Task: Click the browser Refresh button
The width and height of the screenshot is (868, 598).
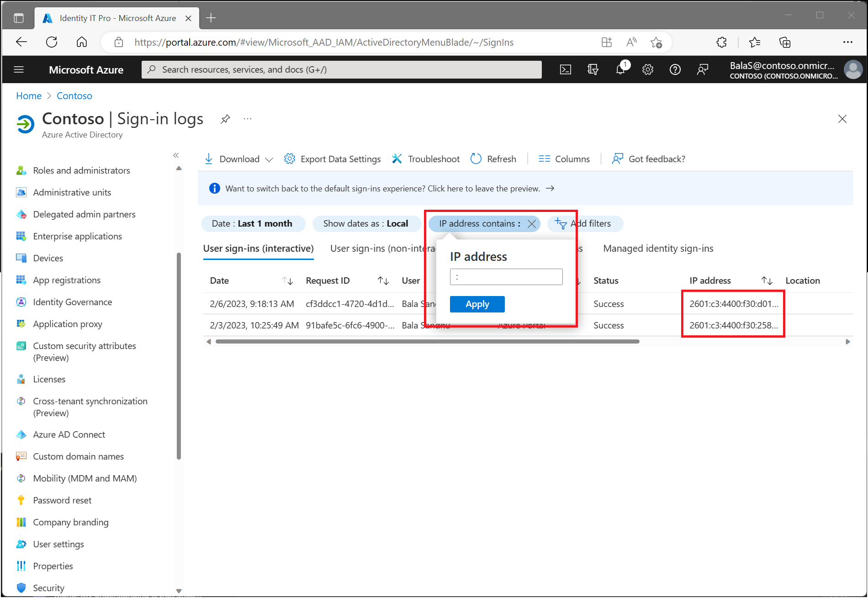Action: click(52, 42)
